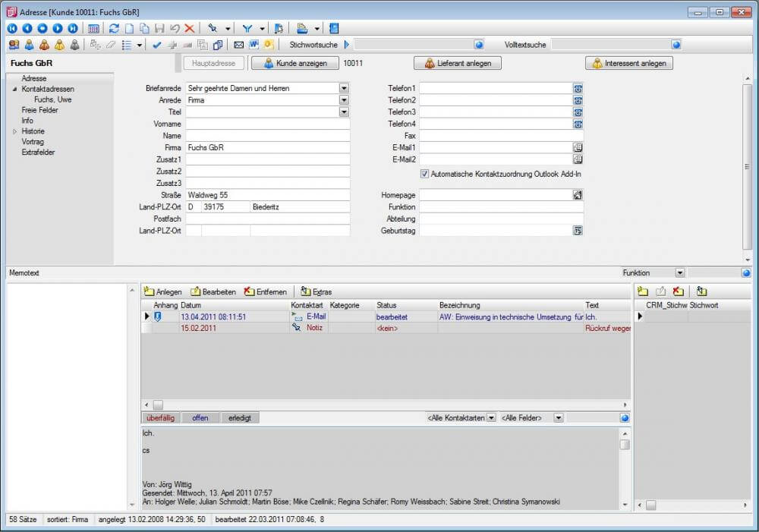Copy the current record

(144, 29)
